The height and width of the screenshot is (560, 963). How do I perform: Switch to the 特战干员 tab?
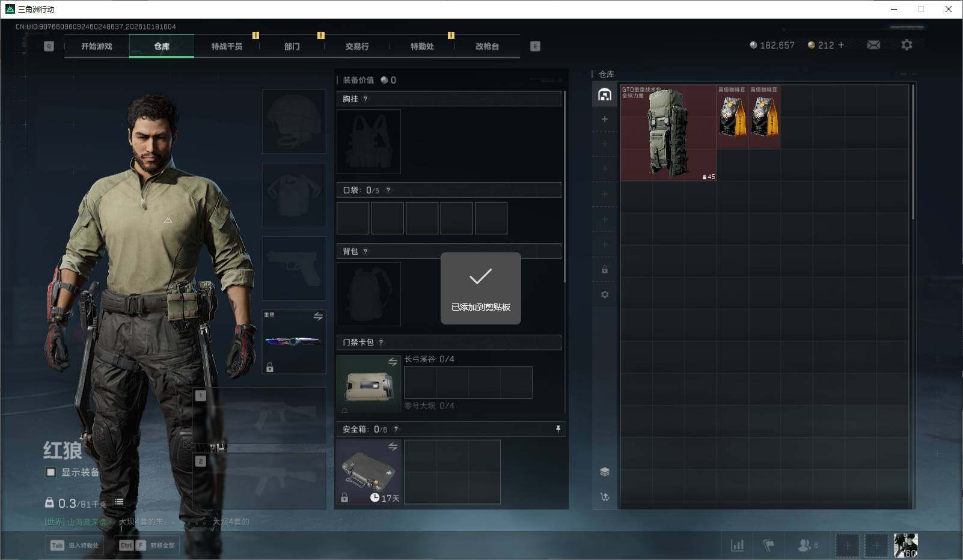[227, 46]
